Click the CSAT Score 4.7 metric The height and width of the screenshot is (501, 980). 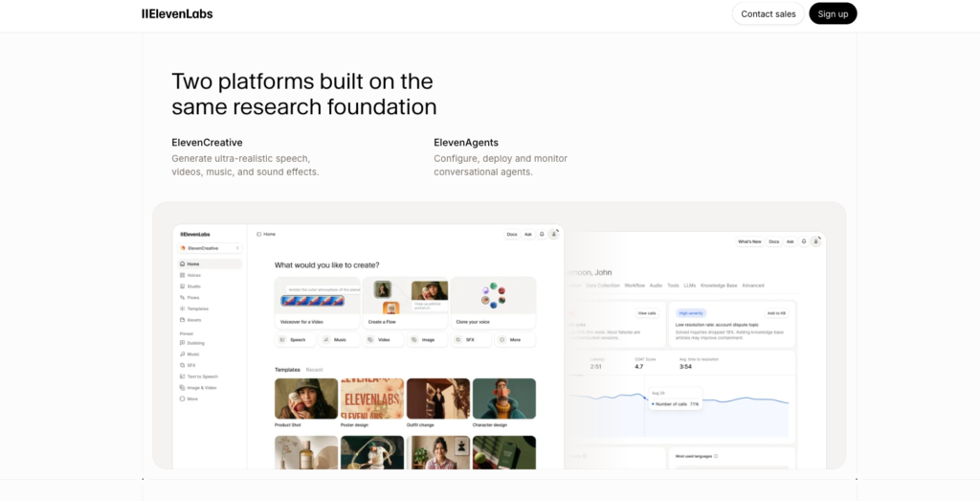tap(645, 363)
